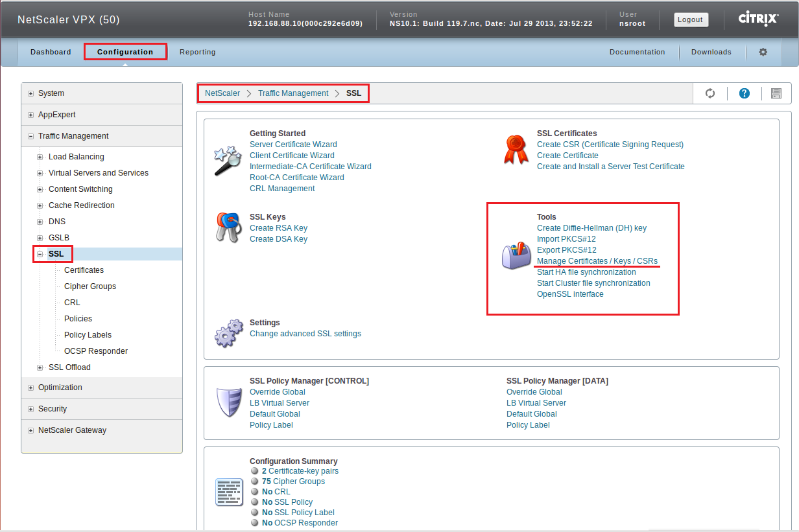This screenshot has height=532, width=799.
Task: Expand the Load Balancing tree node
Action: click(x=41, y=157)
